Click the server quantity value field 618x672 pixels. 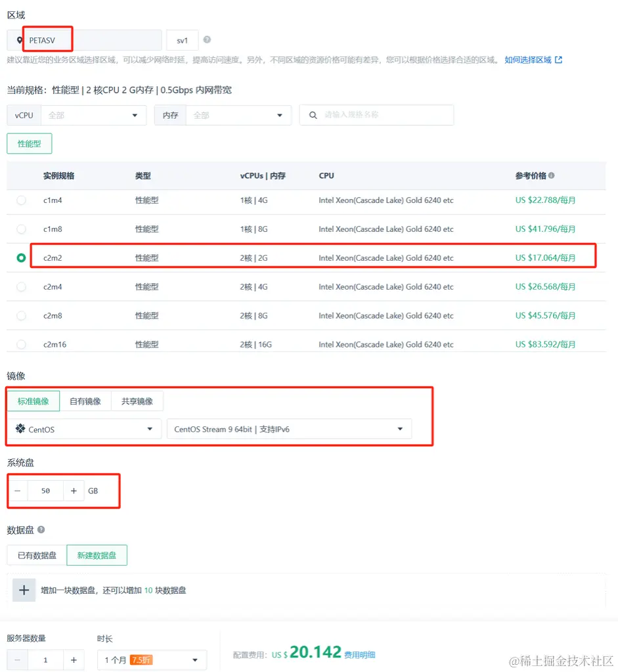46,660
